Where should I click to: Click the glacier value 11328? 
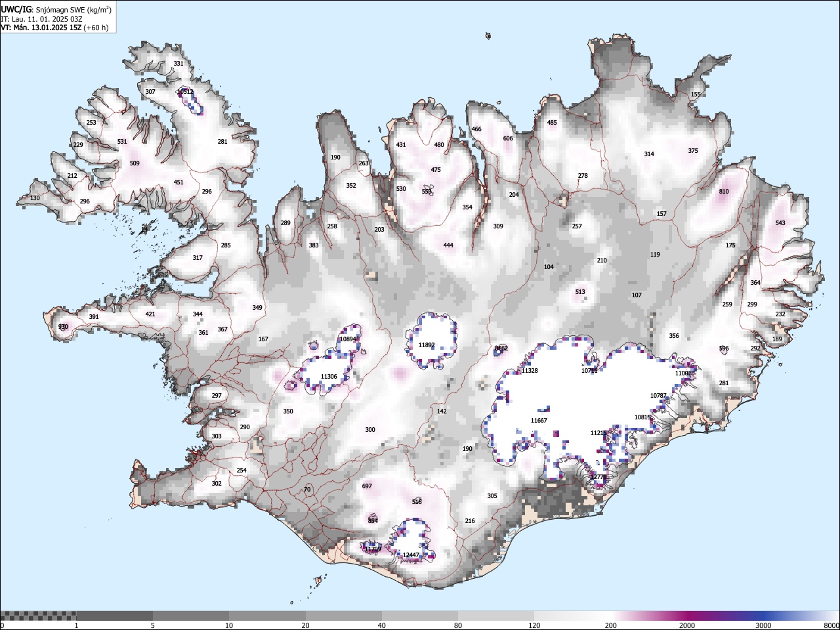point(530,371)
